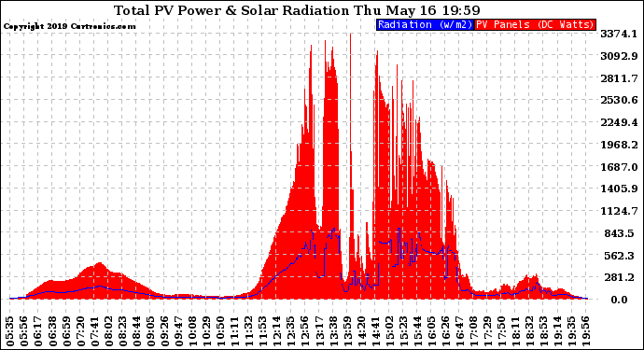The height and width of the screenshot is (350, 644).
Task: Click the 1124.7 y-axis value
Action: (620, 211)
